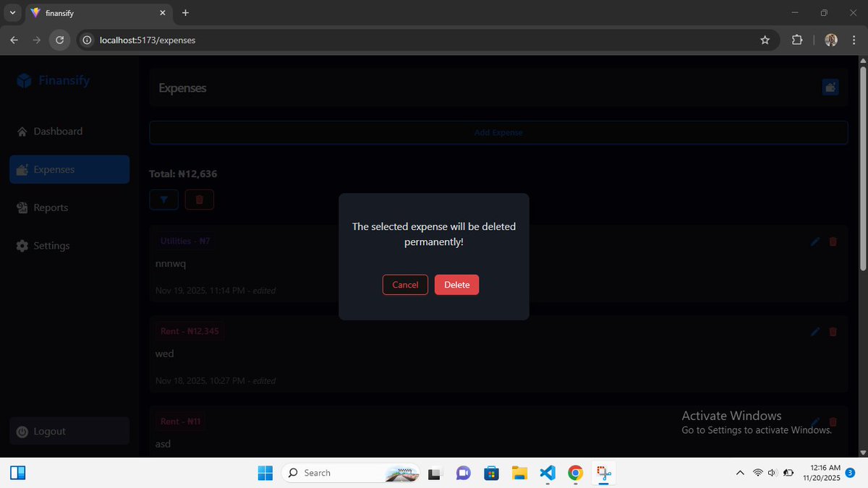Screen dimensions: 868x488
Task: Click the bulk delete trash button beside filter
Action: point(199,200)
